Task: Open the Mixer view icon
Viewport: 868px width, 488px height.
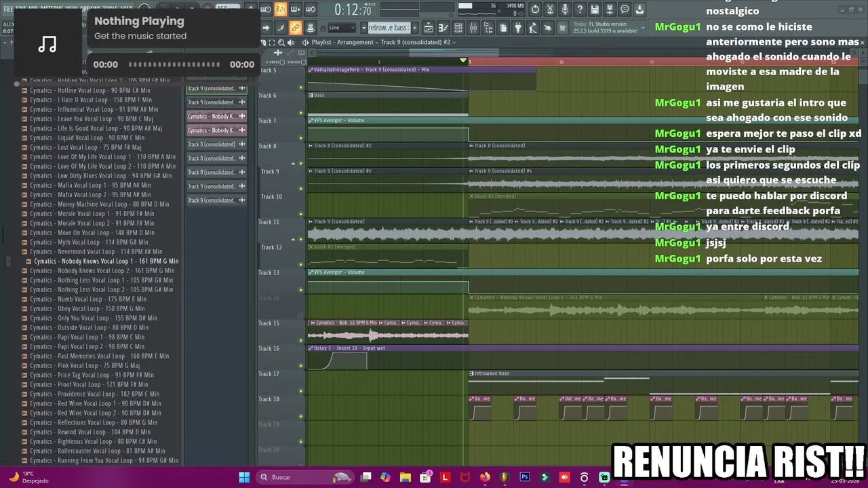Action: (x=473, y=28)
